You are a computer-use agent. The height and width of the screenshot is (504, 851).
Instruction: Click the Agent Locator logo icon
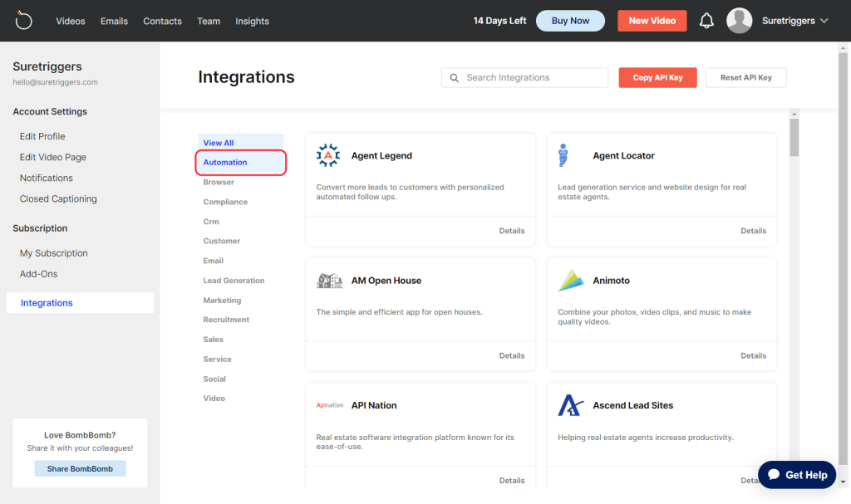[563, 155]
